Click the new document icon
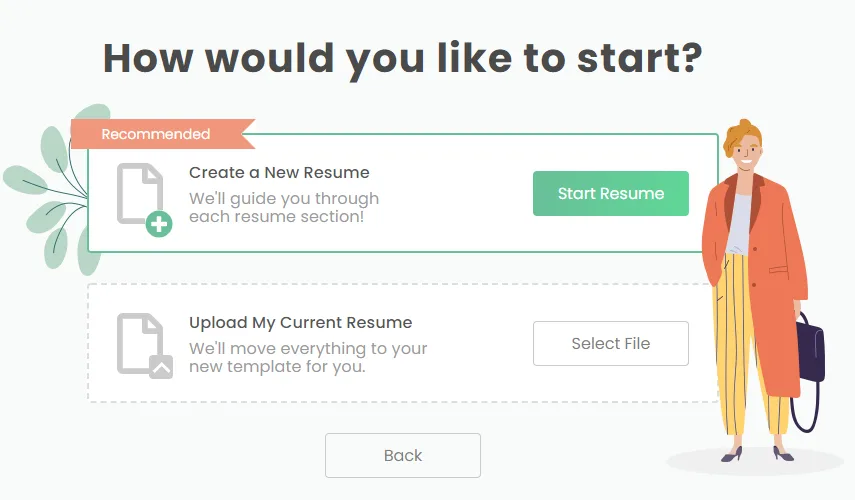 [x=140, y=194]
